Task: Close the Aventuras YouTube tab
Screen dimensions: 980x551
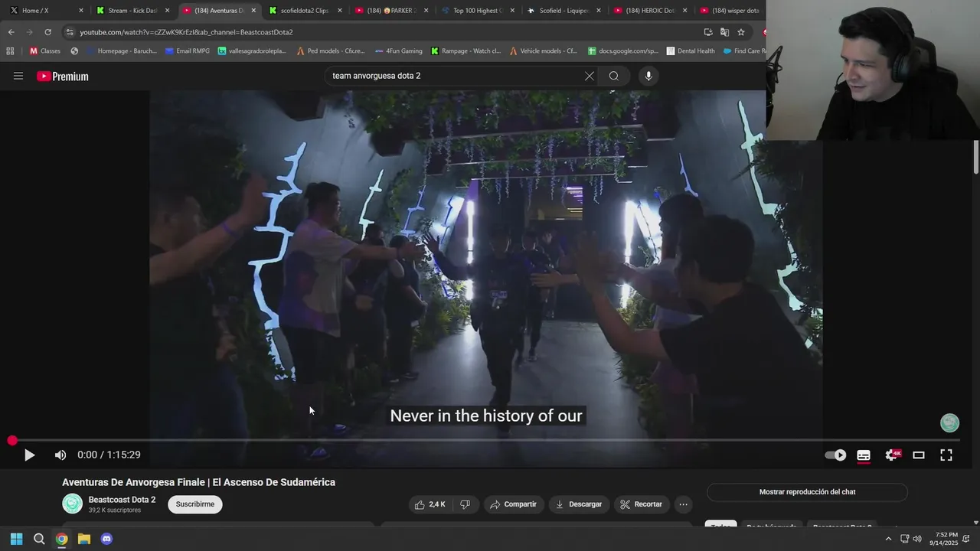Action: pos(253,11)
